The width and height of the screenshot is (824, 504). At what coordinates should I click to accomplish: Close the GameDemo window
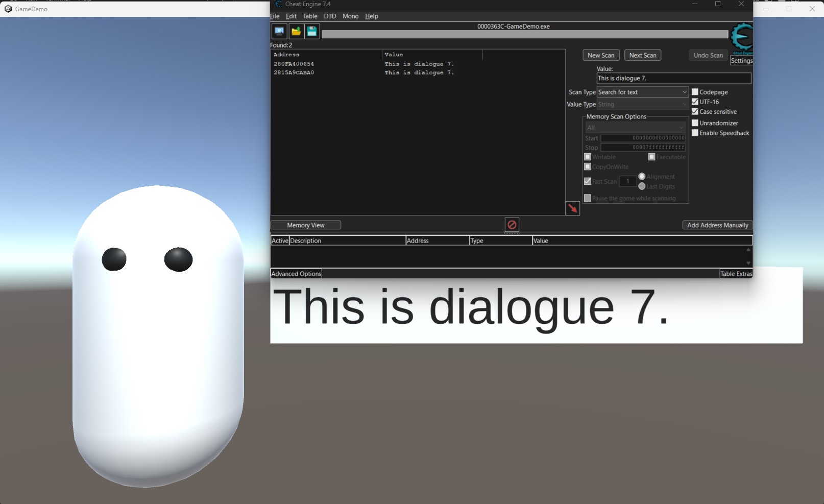(x=812, y=9)
